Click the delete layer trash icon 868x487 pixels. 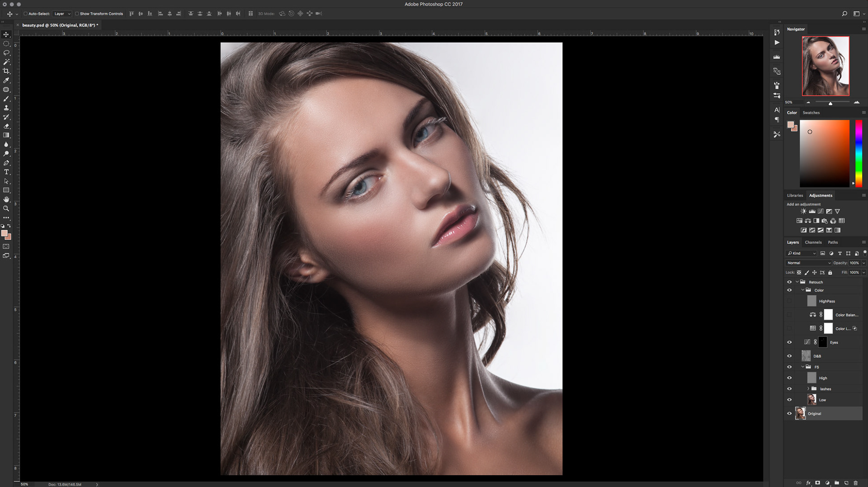click(855, 483)
